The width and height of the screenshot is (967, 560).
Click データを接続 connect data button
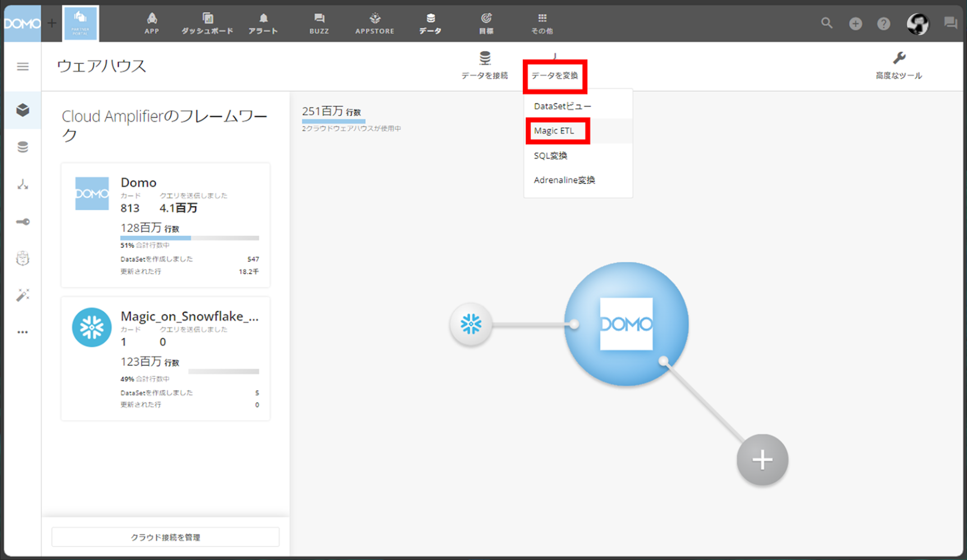(x=485, y=66)
